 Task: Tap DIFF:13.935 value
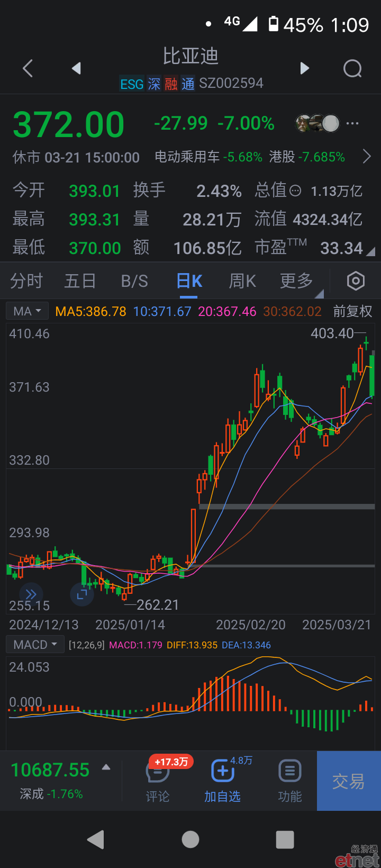pos(192,645)
